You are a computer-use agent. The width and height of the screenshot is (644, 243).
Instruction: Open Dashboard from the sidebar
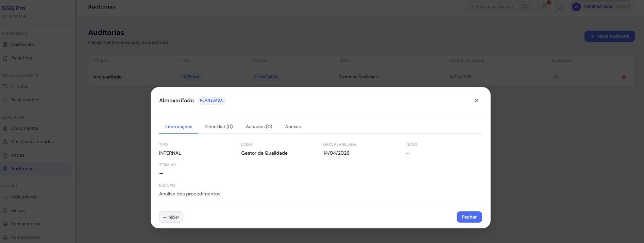[x=22, y=45]
